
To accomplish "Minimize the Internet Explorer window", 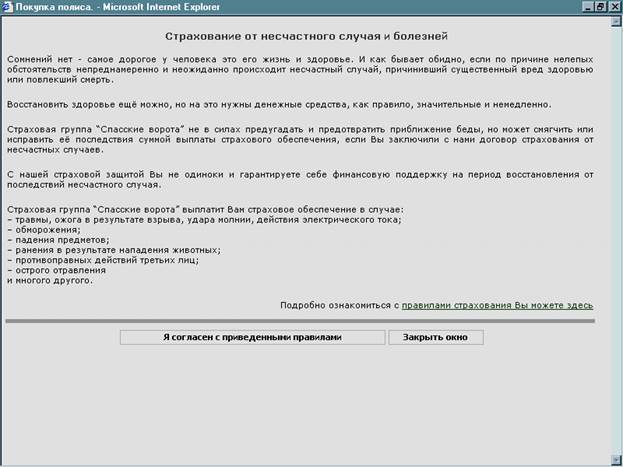I will click(587, 7).
